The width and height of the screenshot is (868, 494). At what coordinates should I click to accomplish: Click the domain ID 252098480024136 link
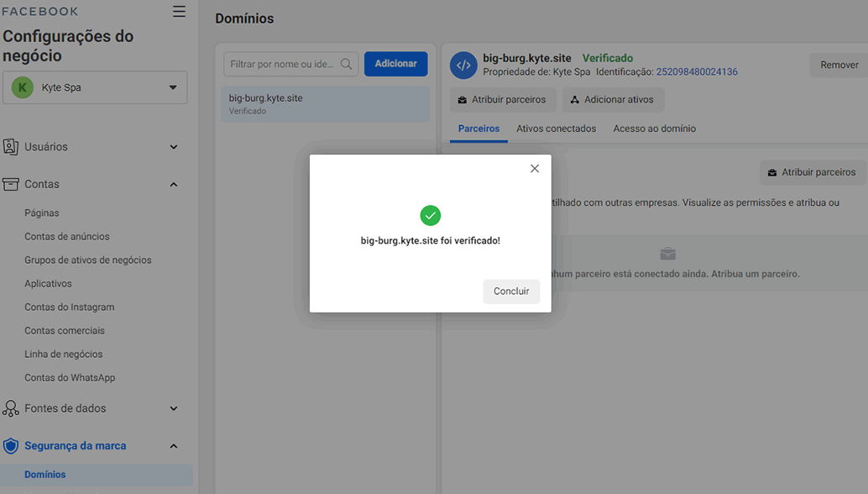click(697, 72)
